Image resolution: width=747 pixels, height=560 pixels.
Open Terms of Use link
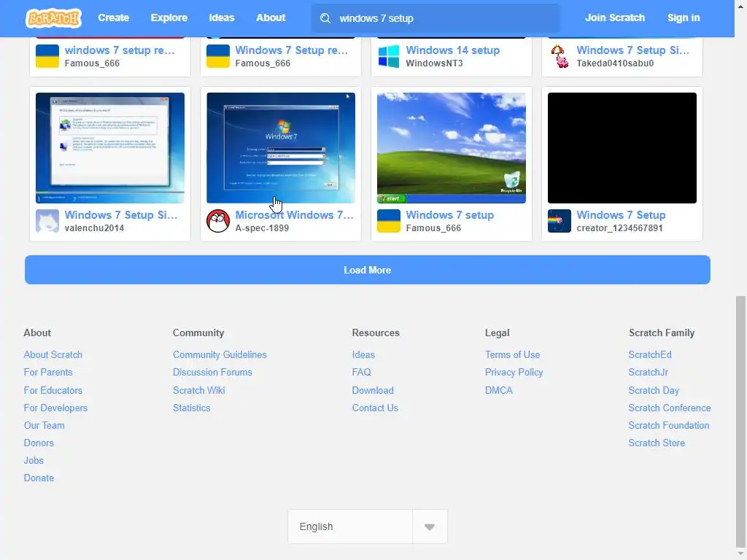pos(512,355)
